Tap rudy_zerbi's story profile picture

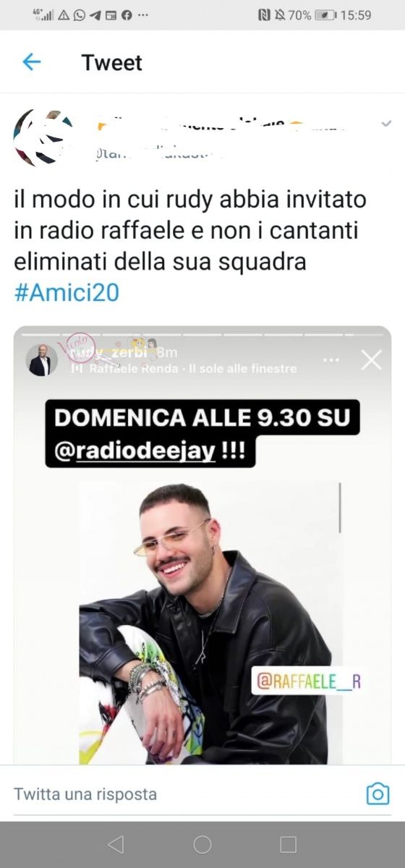[42, 359]
